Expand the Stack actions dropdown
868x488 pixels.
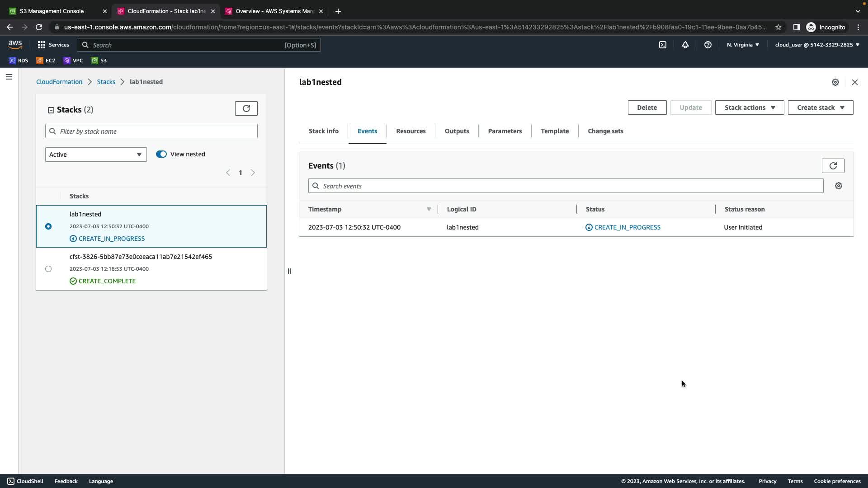(x=749, y=108)
